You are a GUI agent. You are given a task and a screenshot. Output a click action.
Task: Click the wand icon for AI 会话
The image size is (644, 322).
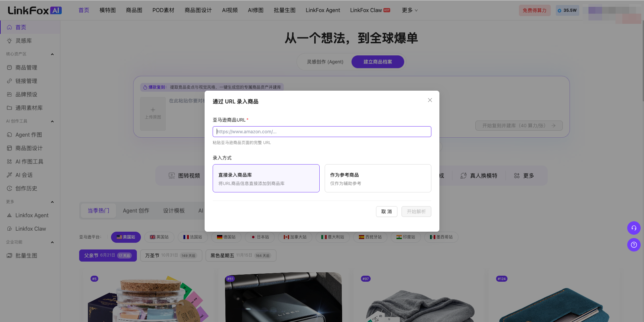tap(9, 175)
